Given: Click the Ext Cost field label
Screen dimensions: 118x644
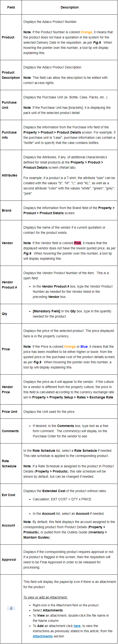Looking at the screenshot, I should (8, 494).
